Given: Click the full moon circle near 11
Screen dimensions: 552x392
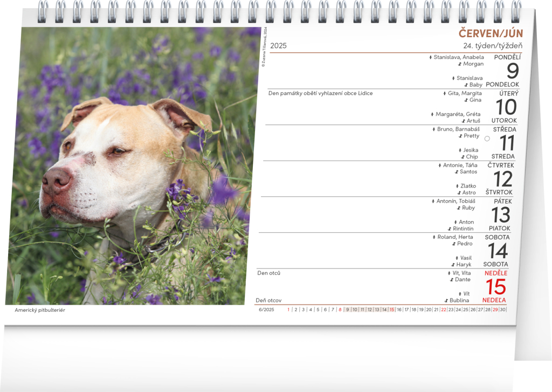Looking at the screenshot, I should point(487,139).
